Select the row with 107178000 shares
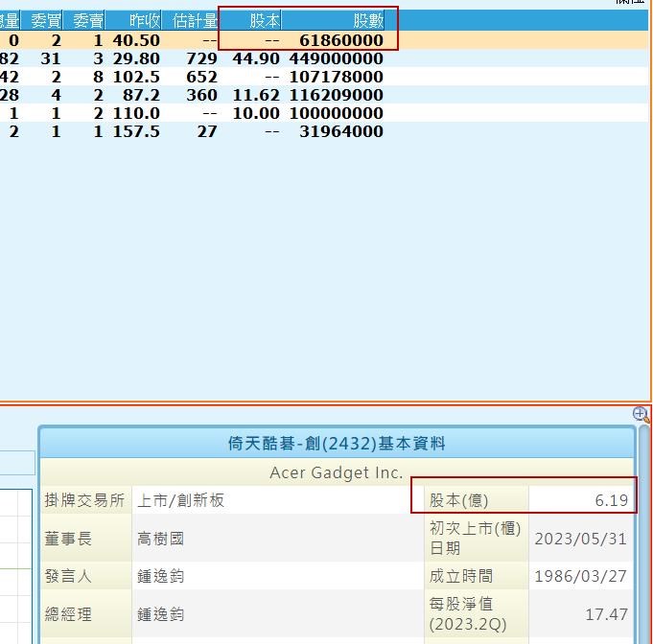This screenshot has width=653, height=644. pyautogui.click(x=336, y=77)
